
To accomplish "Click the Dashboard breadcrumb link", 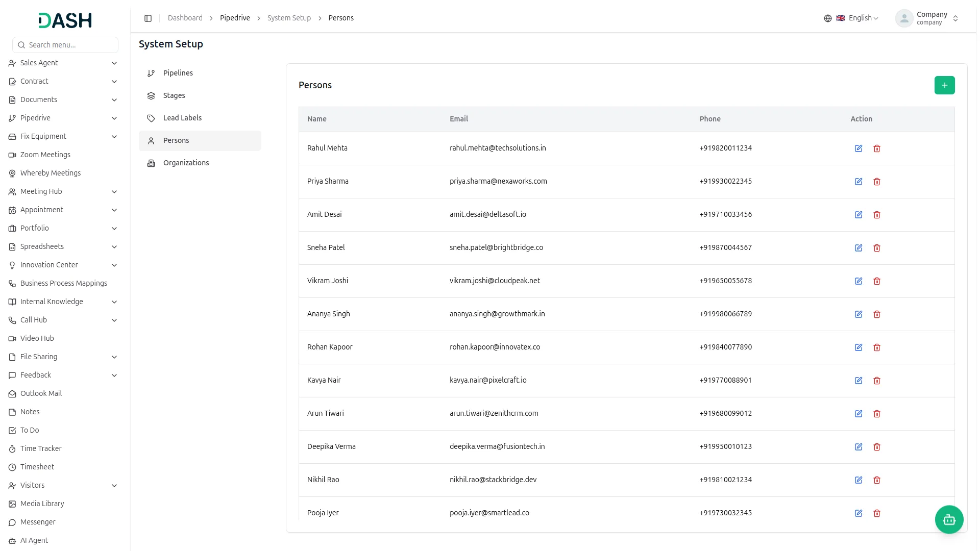I will 185,18.
